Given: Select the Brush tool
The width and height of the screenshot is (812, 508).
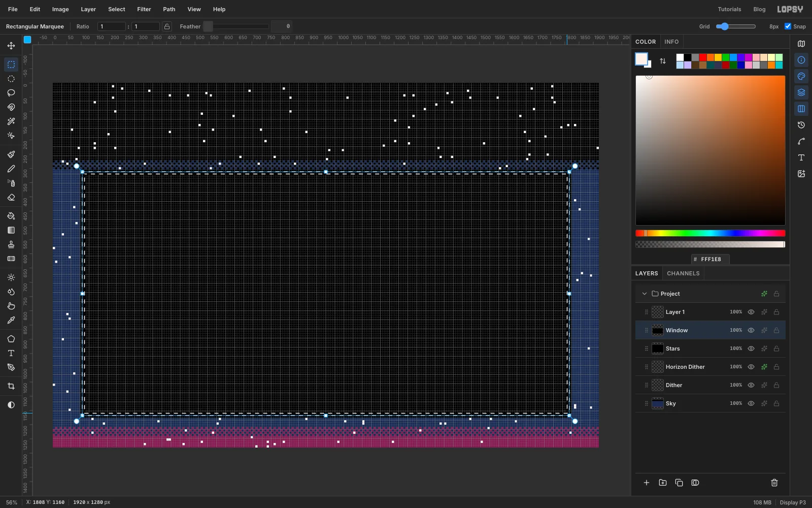Looking at the screenshot, I should pos(11,154).
